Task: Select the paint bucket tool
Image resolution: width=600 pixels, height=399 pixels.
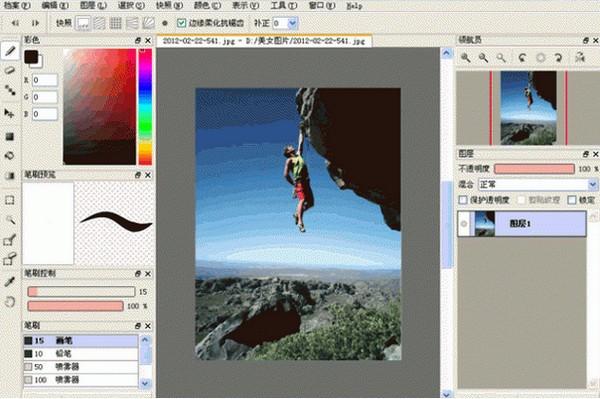Action: click(10, 155)
